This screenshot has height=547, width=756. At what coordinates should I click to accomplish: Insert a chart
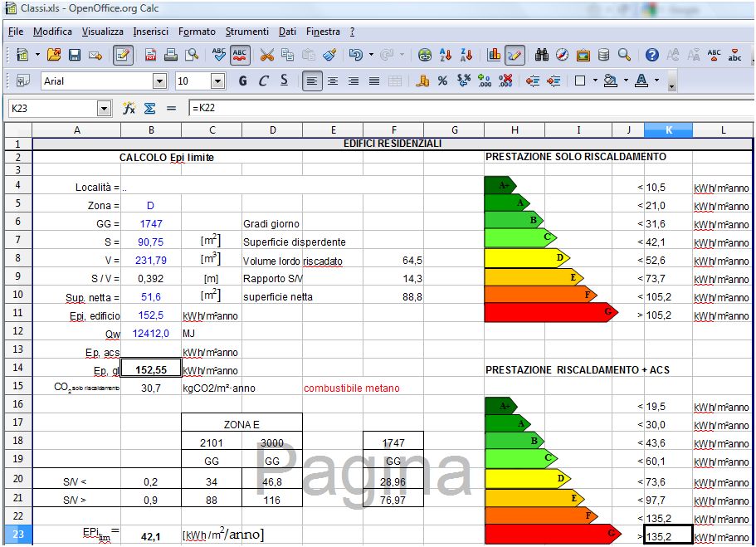point(494,55)
